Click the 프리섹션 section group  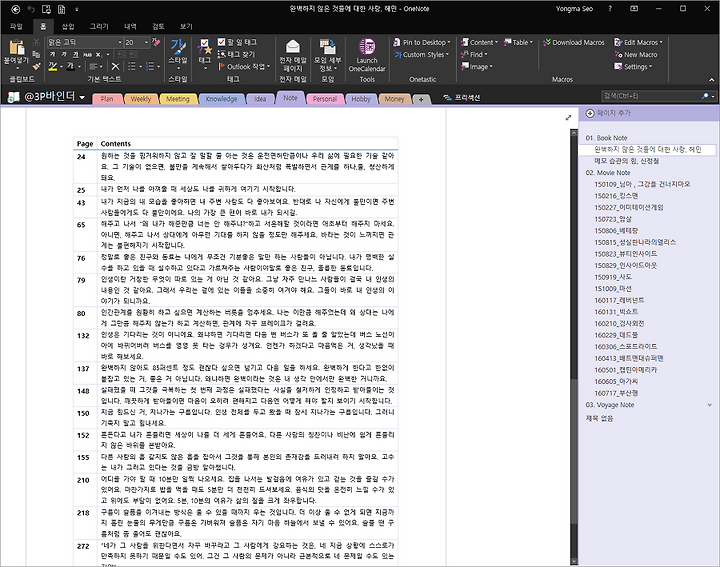click(x=462, y=97)
